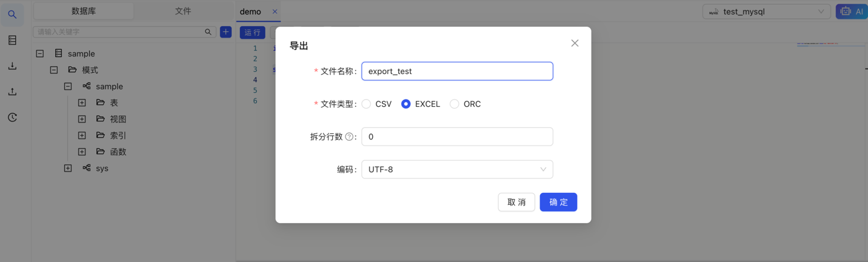Open the test_mysql connection dropdown
The width and height of the screenshot is (868, 262).
point(767,12)
